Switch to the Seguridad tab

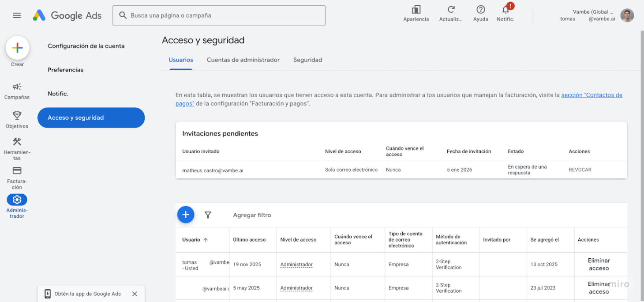point(307,60)
